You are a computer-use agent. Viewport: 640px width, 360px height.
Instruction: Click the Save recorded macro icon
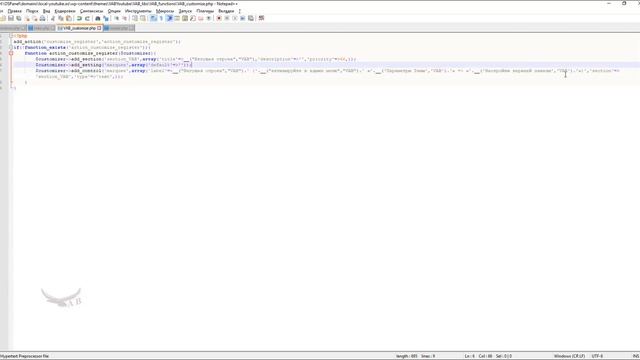pos(251,18)
